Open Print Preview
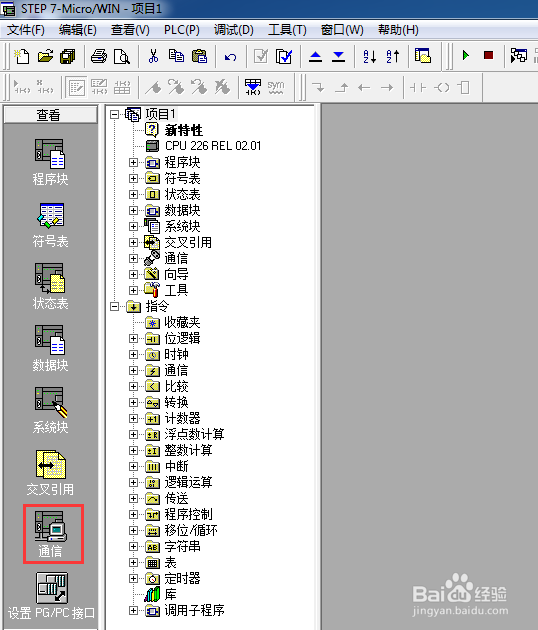This screenshot has width=538, height=630. point(121,56)
